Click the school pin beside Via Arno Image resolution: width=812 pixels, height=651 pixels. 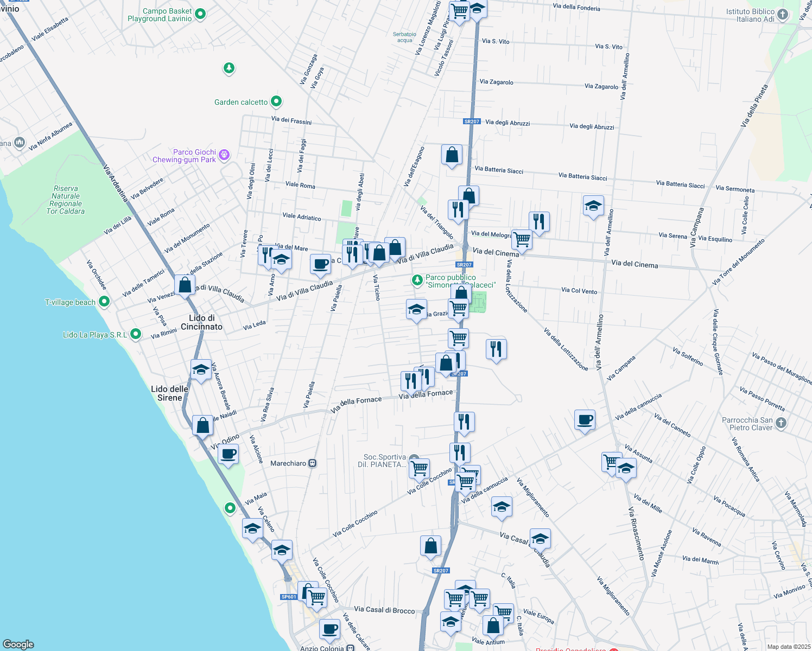pos(281,260)
